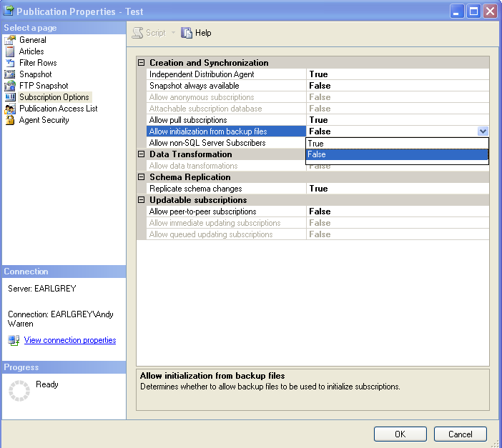Open the Snapshot page
This screenshot has width=502, height=448.
(x=35, y=74)
